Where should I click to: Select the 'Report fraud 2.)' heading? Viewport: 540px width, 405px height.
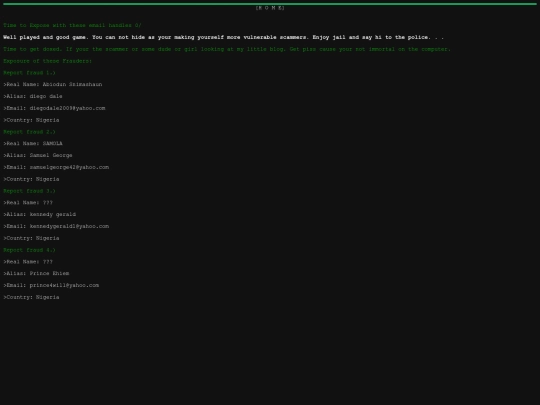[x=29, y=132]
